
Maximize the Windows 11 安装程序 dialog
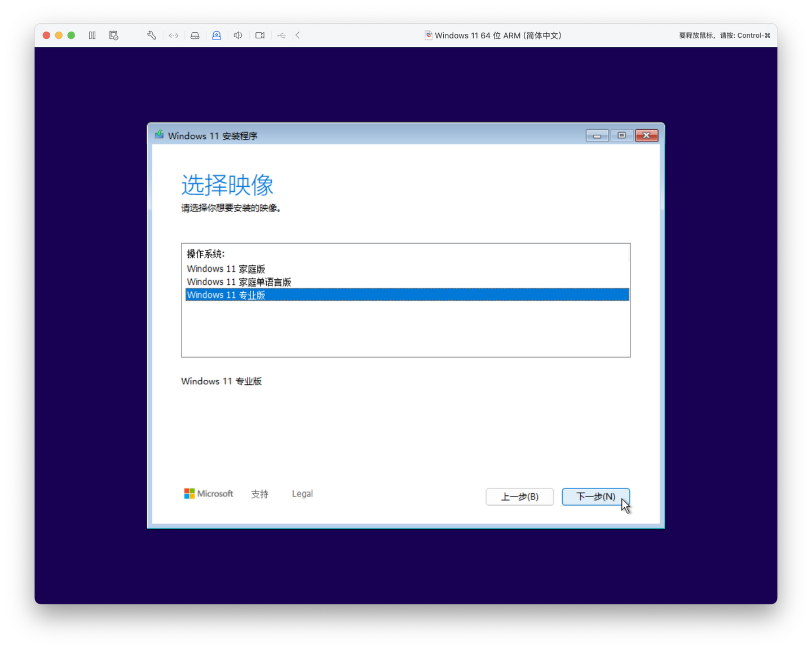click(622, 135)
